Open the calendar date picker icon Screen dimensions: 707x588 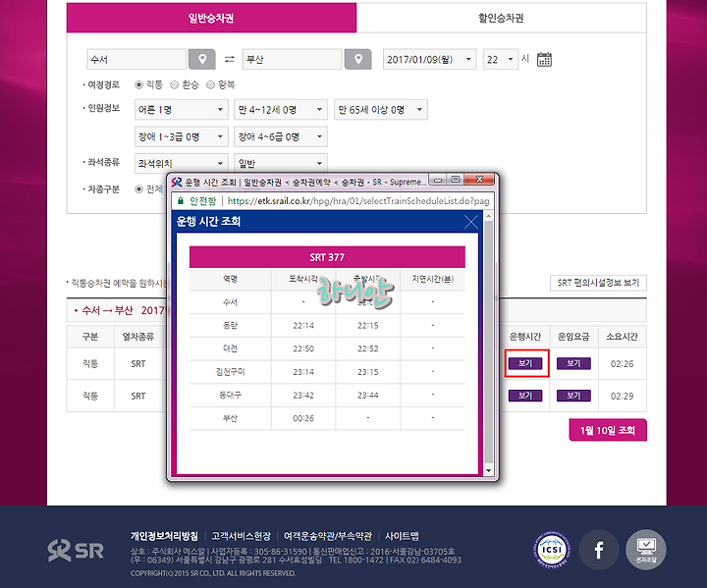click(544, 60)
